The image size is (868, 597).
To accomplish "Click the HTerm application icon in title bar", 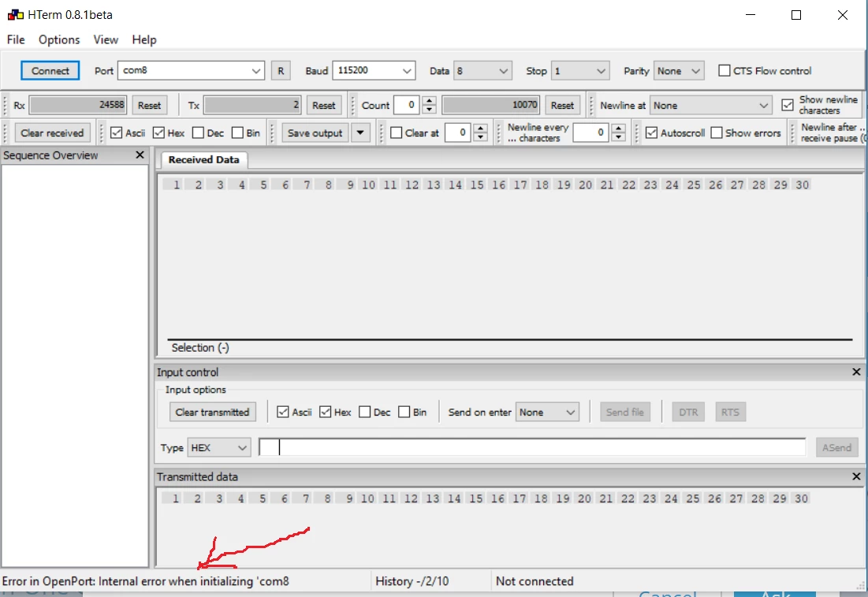I will 15,15.
